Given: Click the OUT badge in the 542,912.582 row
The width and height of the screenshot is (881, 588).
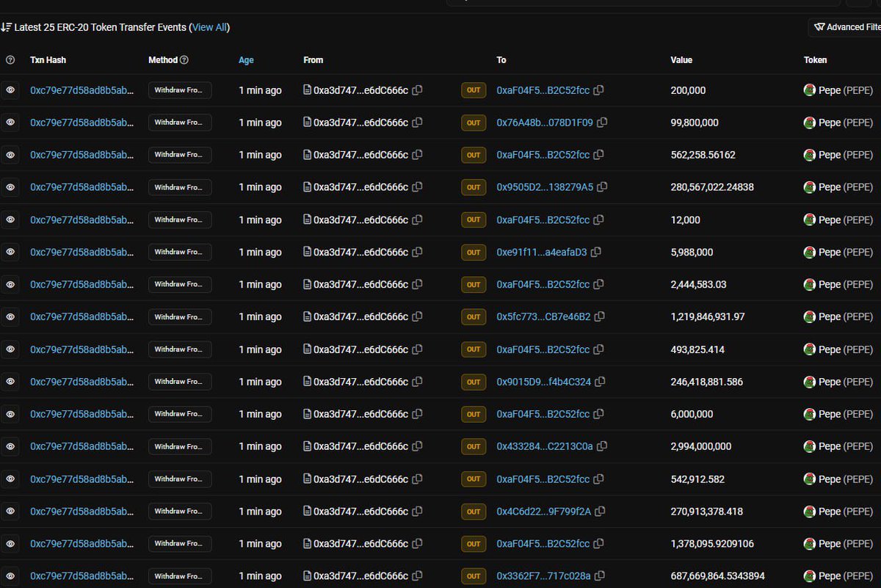Looking at the screenshot, I should [474, 479].
